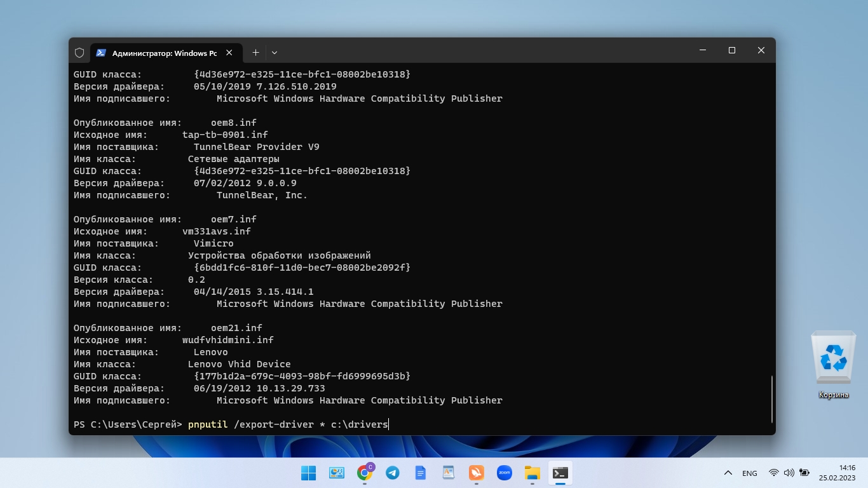Open the Wi-Fi network tray icon
Screen dimensions: 868x488
click(774, 473)
